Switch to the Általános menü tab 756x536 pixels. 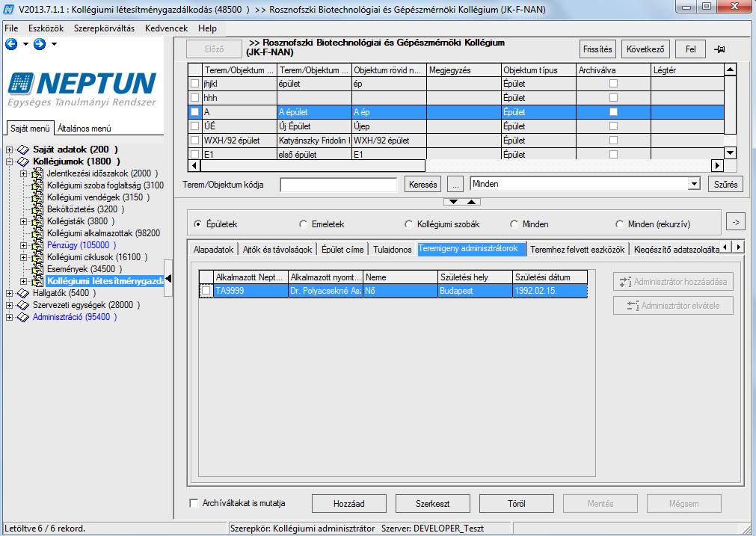[x=84, y=129]
